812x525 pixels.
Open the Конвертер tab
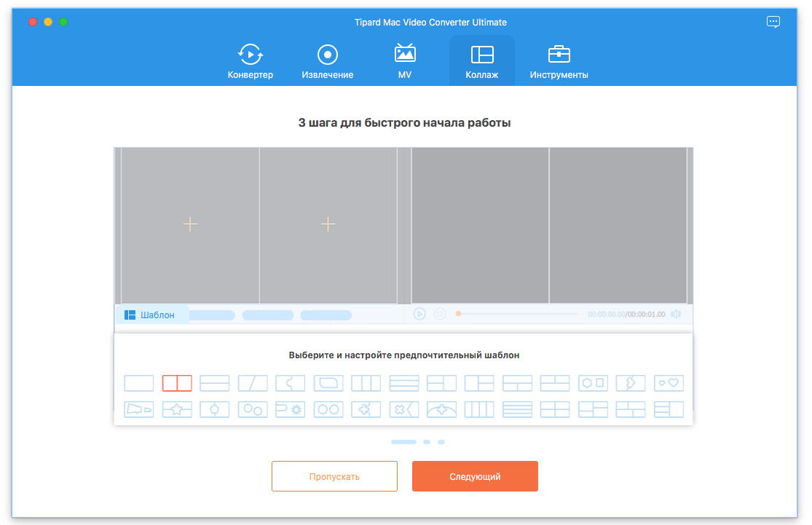[x=250, y=61]
